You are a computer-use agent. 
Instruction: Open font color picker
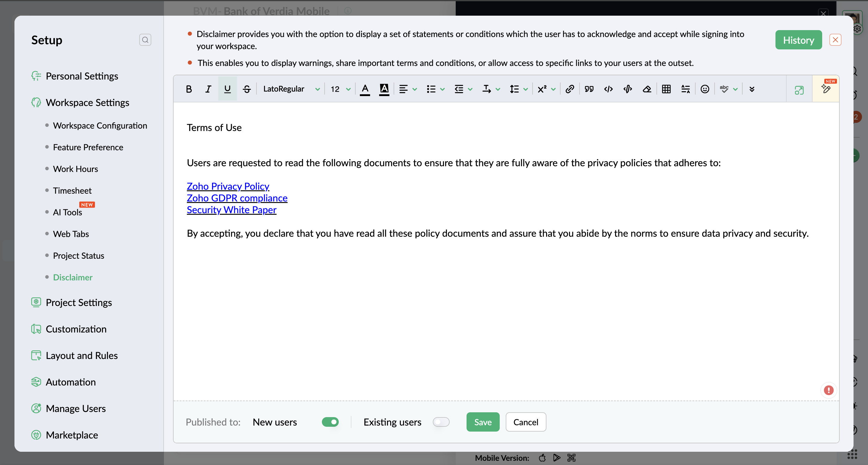coord(365,89)
